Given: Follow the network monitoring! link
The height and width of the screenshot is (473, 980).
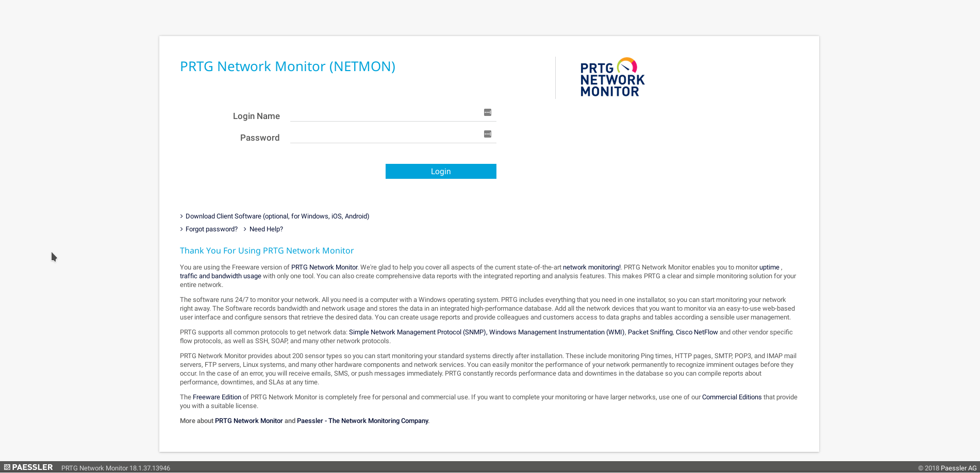Looking at the screenshot, I should tap(591, 267).
